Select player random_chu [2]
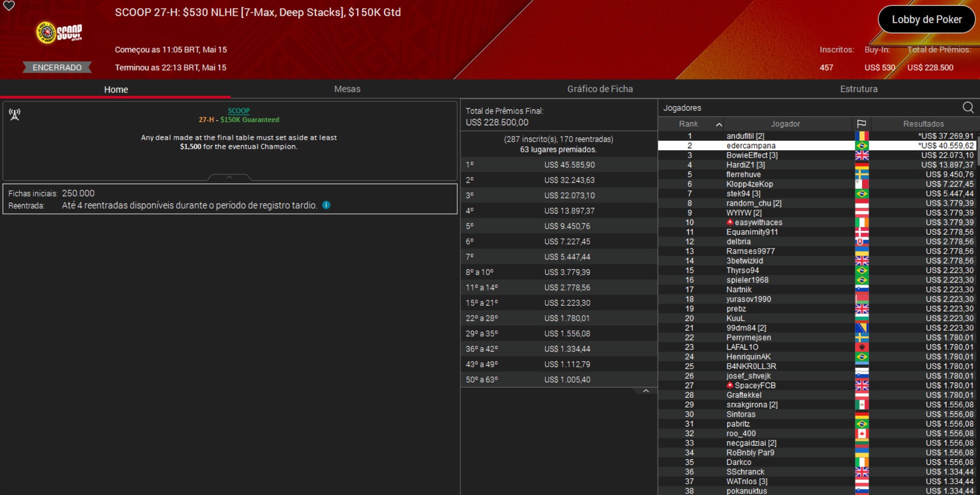Viewport: 980px width, 495px height. tap(754, 203)
